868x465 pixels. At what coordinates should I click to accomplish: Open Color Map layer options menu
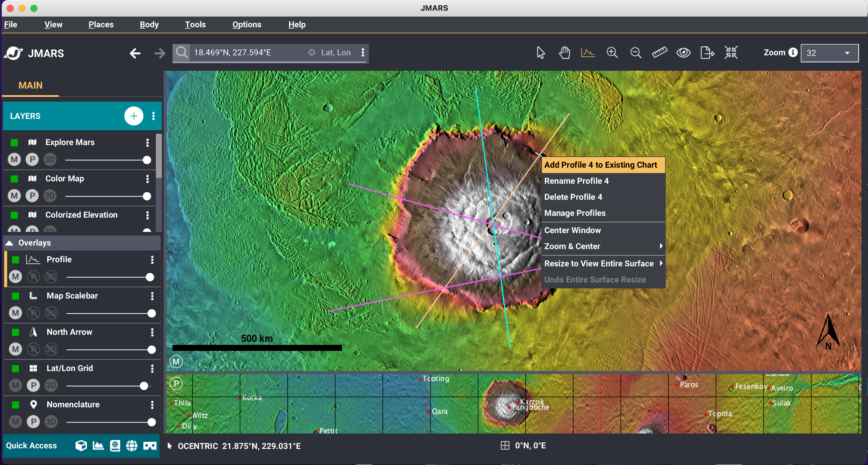coord(147,179)
